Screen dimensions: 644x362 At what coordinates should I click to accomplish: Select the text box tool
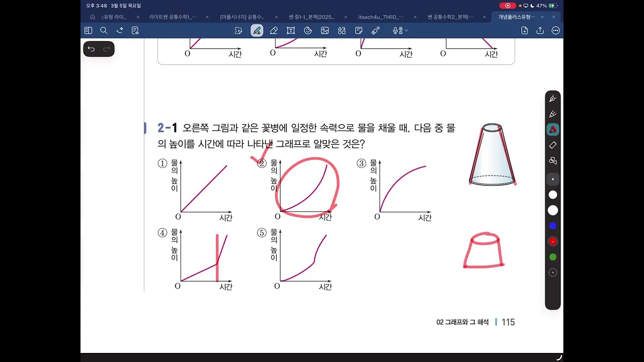(291, 31)
